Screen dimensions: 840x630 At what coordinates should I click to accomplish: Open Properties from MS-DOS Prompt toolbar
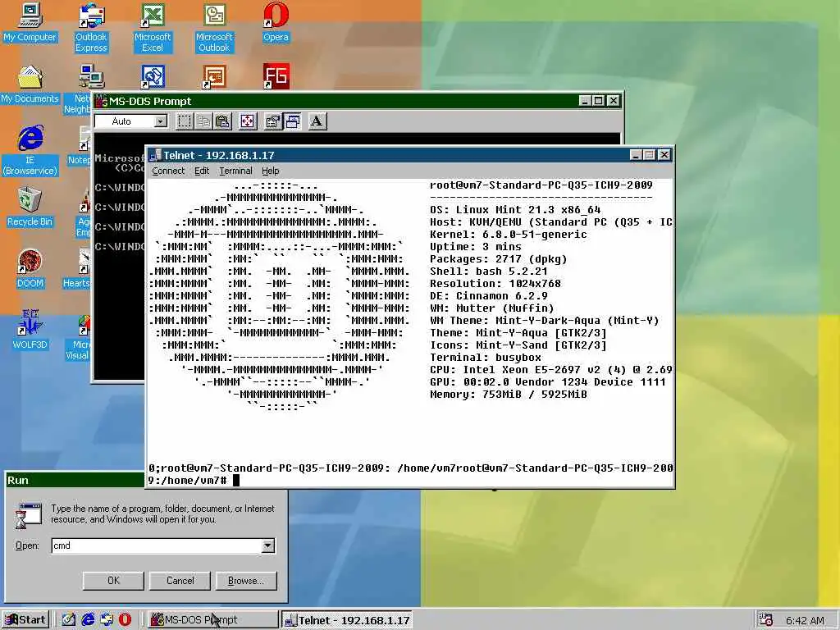(x=272, y=121)
